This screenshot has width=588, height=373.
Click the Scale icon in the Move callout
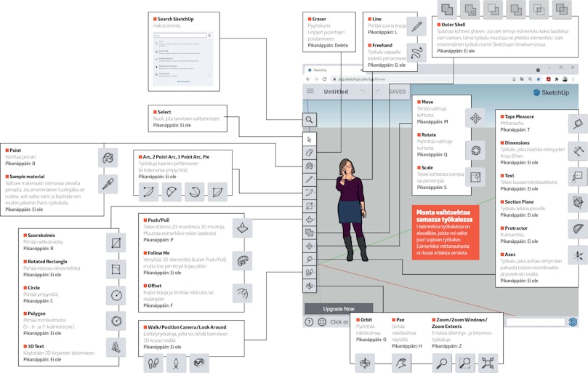[x=475, y=177]
